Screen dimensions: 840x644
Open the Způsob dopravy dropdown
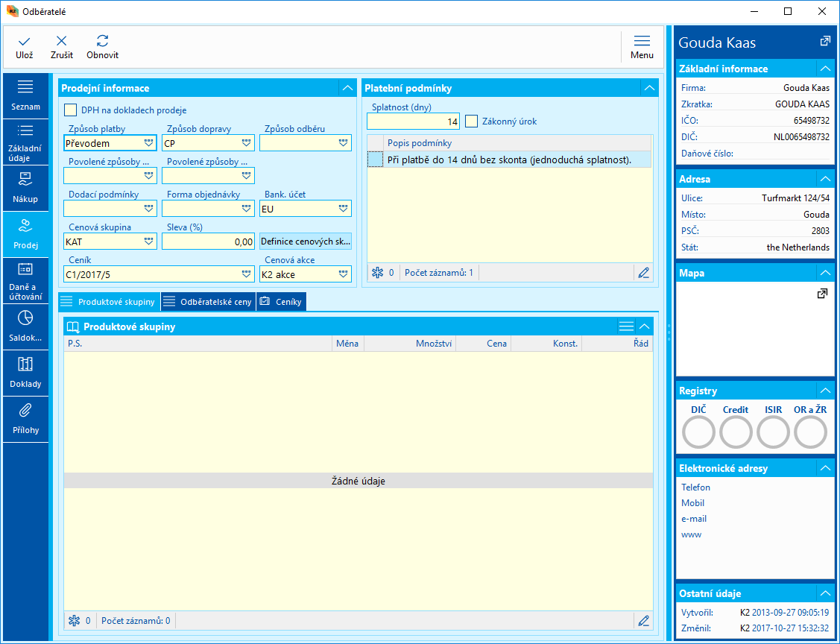246,143
